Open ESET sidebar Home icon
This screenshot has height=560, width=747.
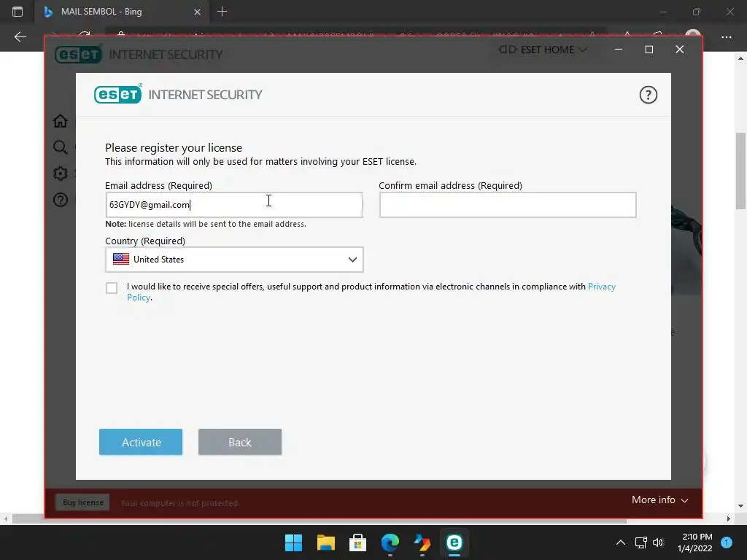tap(60, 121)
